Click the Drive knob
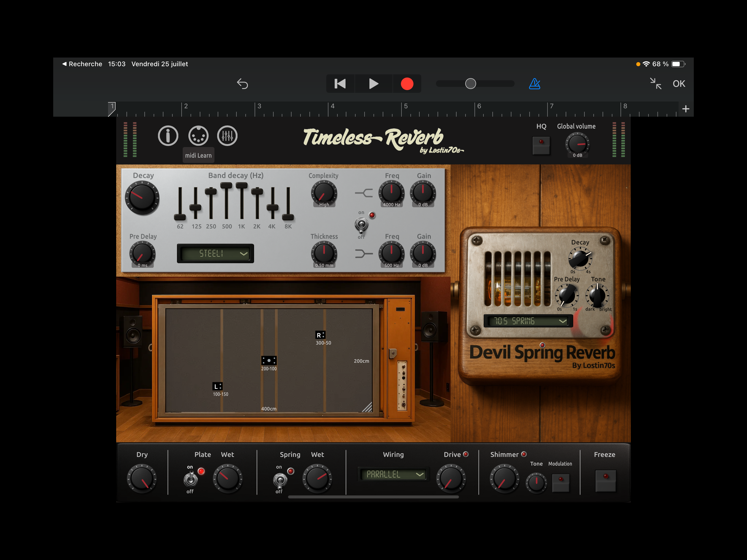Screen dimensions: 747x560 [x=451, y=479]
